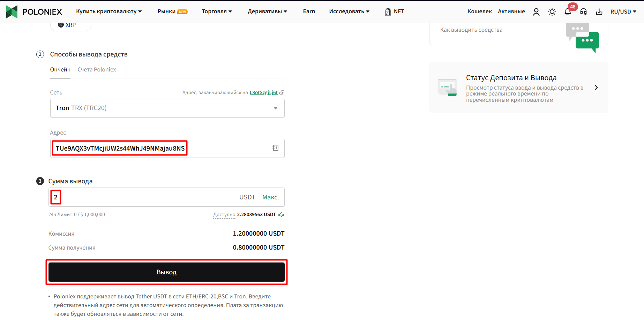Toggle the light/dark theme sun icon
The image size is (644, 320).
[x=552, y=12]
